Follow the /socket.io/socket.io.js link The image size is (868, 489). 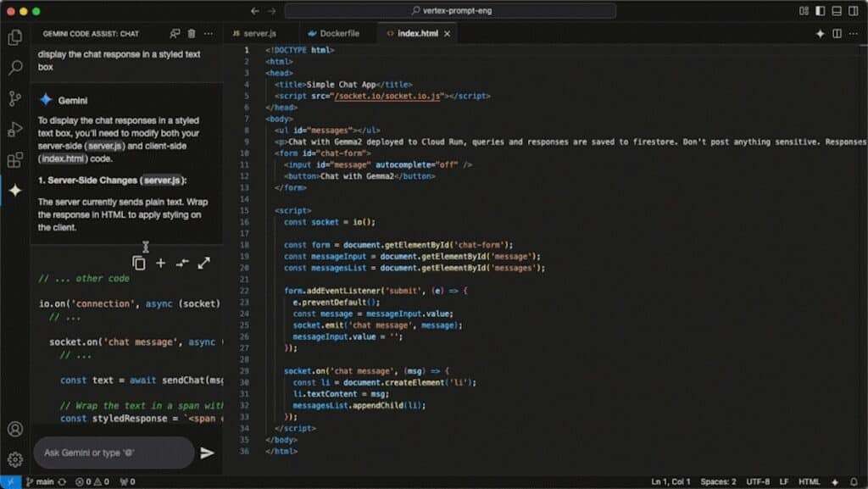click(x=387, y=97)
